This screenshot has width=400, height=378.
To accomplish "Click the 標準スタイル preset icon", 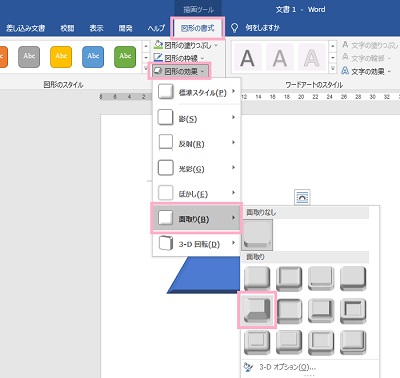I will point(166,92).
